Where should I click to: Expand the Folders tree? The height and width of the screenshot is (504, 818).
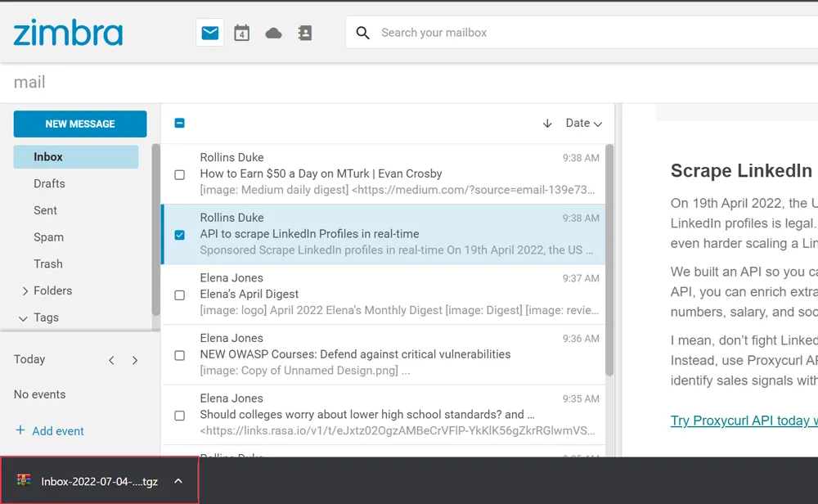[25, 291]
